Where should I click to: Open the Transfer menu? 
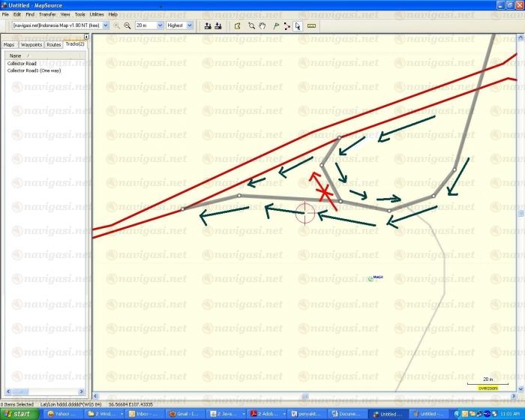47,14
